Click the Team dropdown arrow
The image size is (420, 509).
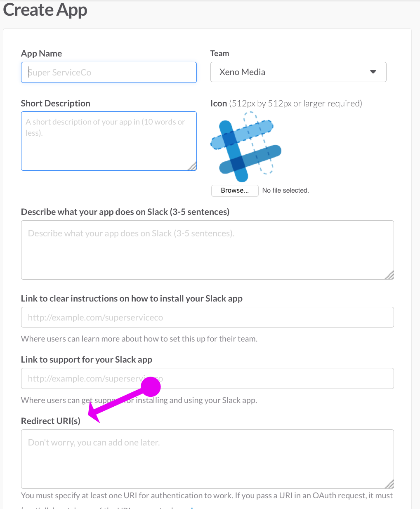[x=373, y=72]
